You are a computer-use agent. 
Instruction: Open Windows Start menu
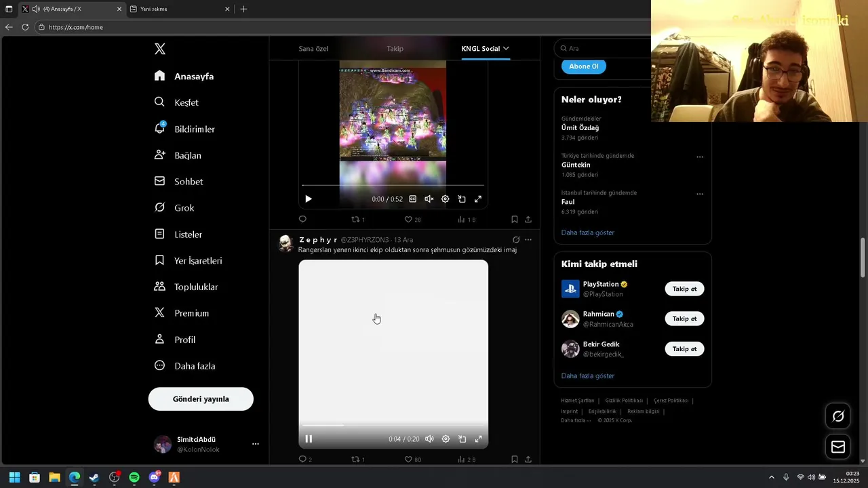click(14, 477)
